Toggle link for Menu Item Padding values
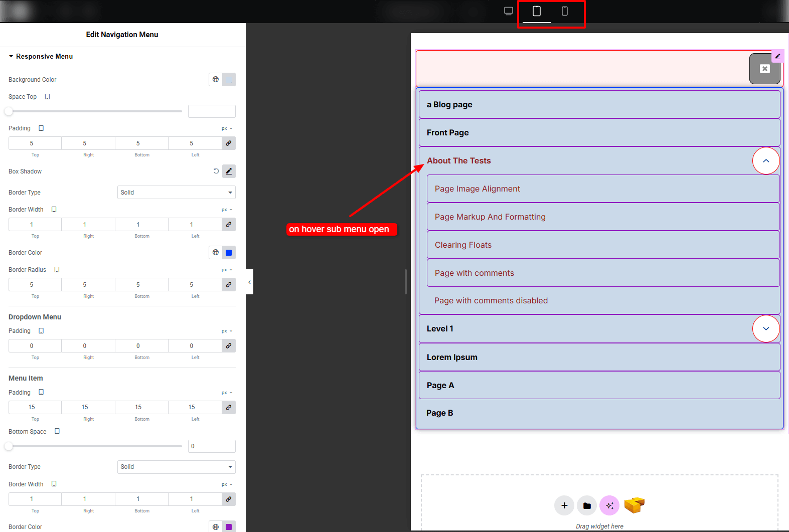 point(229,407)
